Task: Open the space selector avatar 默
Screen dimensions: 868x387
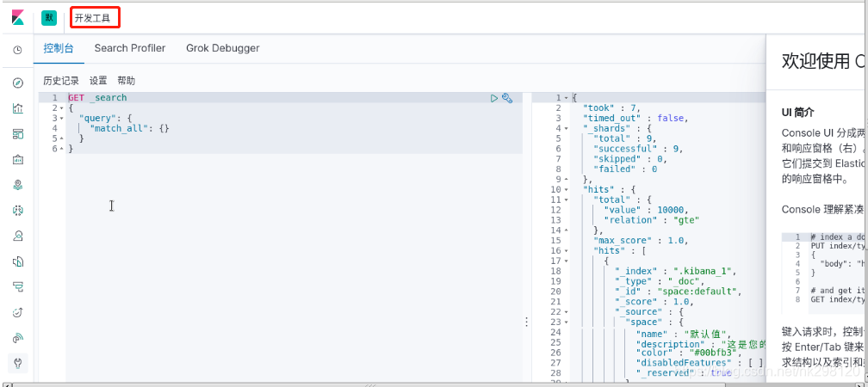Action: [x=49, y=18]
